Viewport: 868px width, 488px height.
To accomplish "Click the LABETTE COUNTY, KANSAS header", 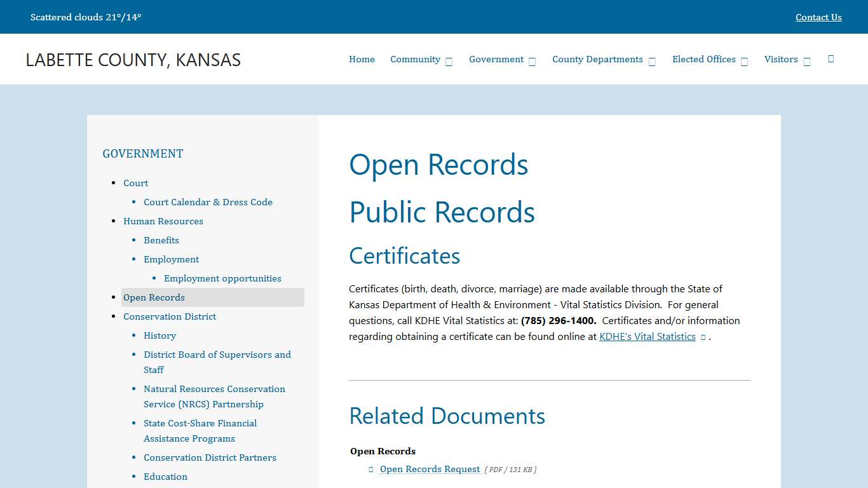I will click(x=133, y=60).
